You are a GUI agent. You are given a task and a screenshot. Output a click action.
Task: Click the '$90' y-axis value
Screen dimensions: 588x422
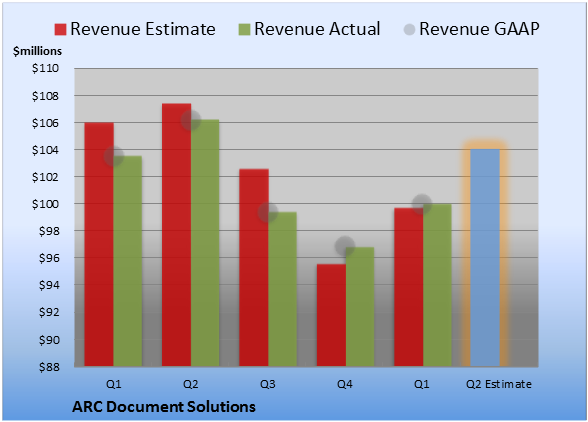(49, 340)
